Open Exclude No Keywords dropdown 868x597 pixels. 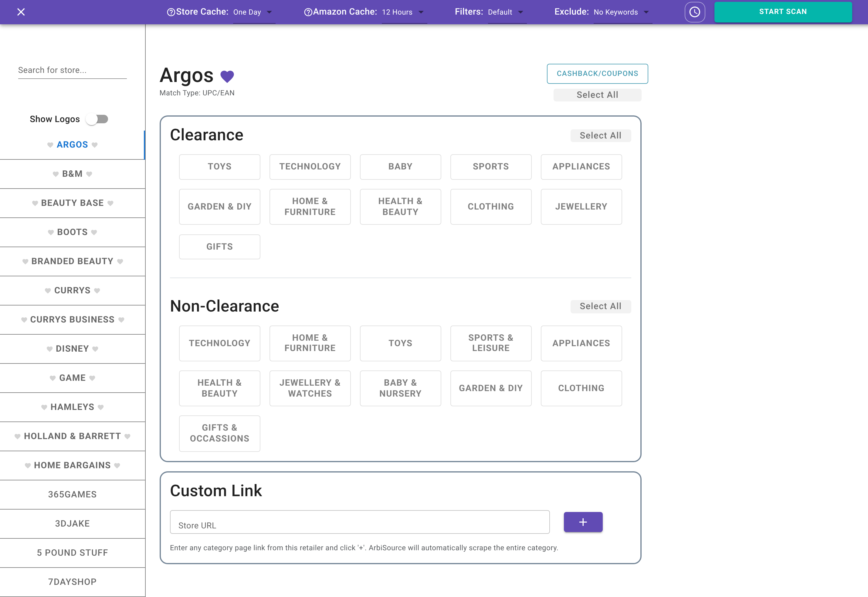tap(623, 12)
